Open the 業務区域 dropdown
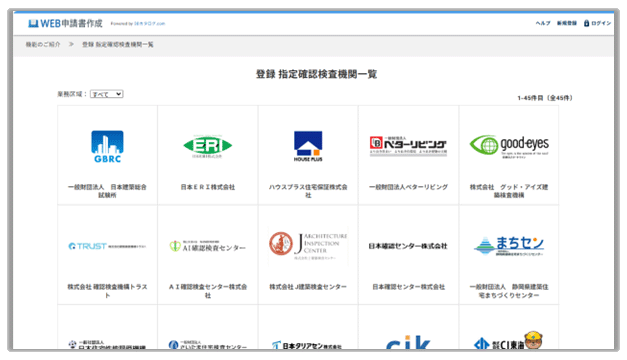627x360 pixels. (107, 94)
